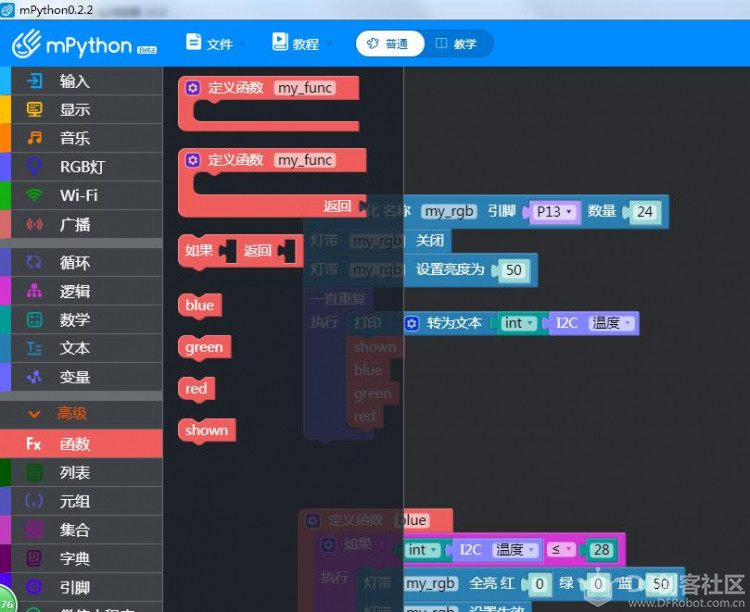Click my_rgb name in 全亮 block
Viewport: 750px width, 612px height.
pyautogui.click(x=430, y=584)
